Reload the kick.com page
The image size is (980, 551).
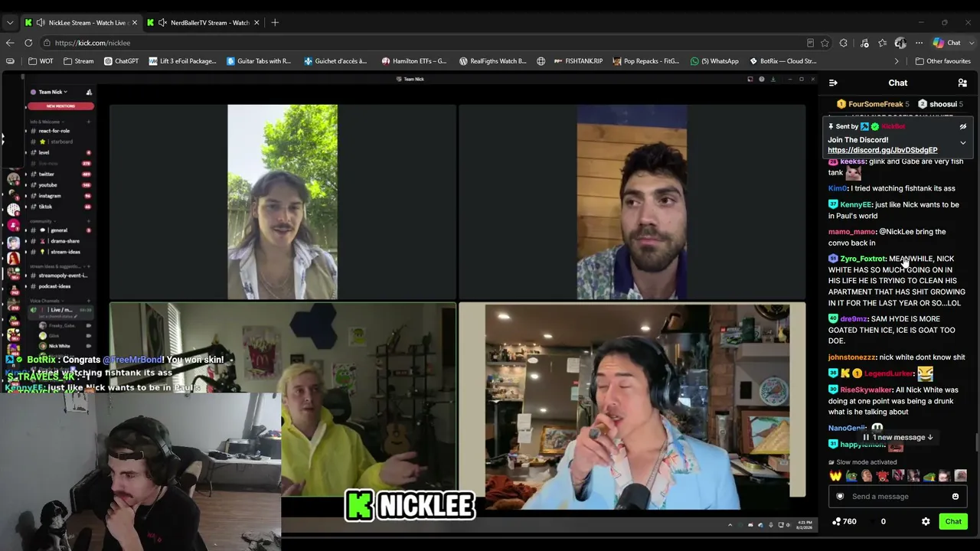[28, 43]
